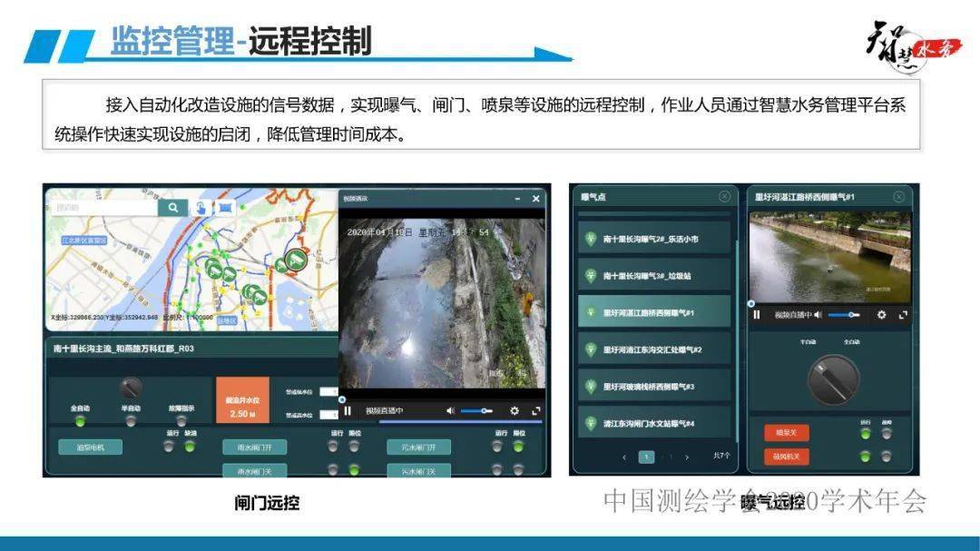Focus the map search input field

104,208
